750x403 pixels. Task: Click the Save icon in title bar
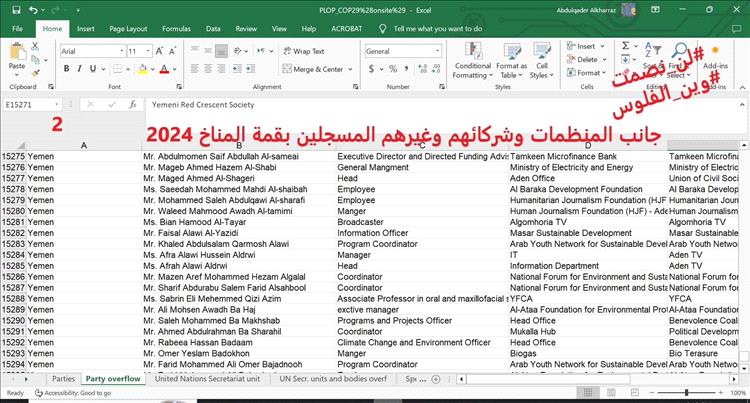[x=16, y=10]
